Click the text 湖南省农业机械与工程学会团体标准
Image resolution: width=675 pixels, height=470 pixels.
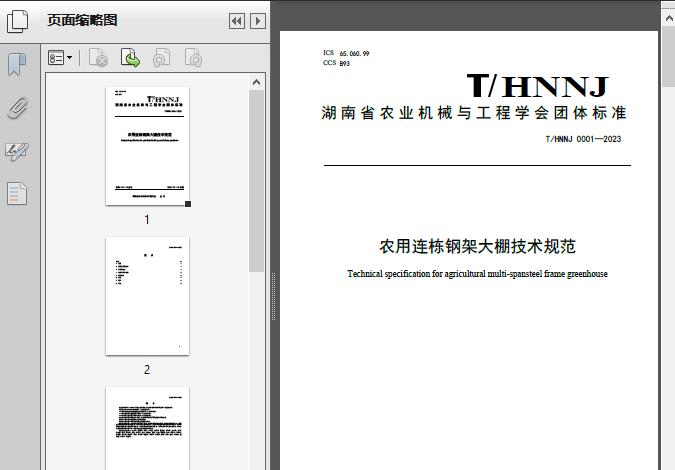(474, 113)
